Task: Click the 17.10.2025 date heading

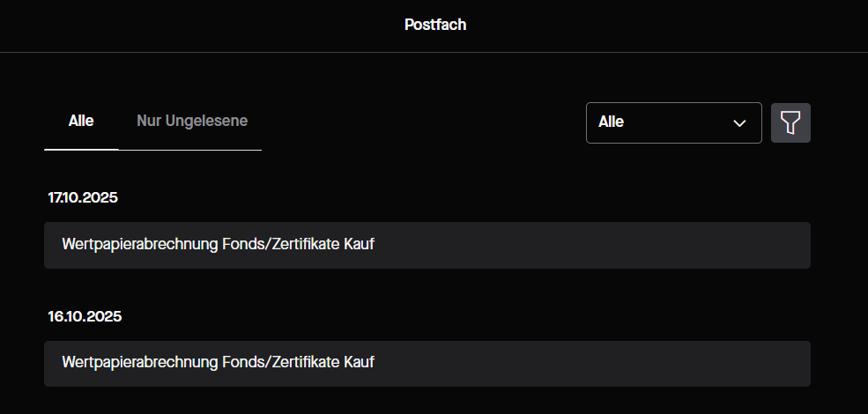Action: [x=83, y=197]
